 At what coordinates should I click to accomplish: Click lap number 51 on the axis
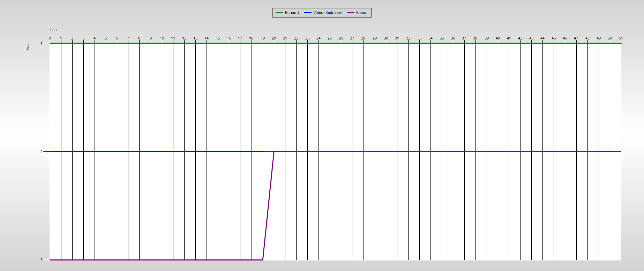coord(621,38)
